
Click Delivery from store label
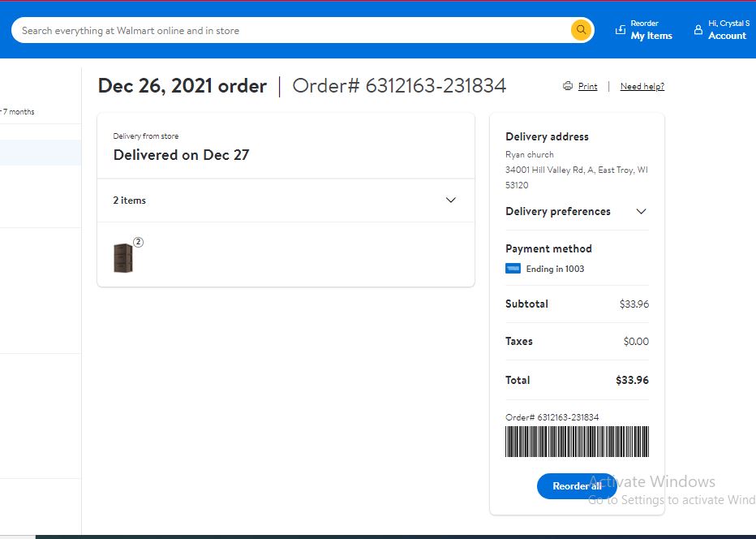146,136
